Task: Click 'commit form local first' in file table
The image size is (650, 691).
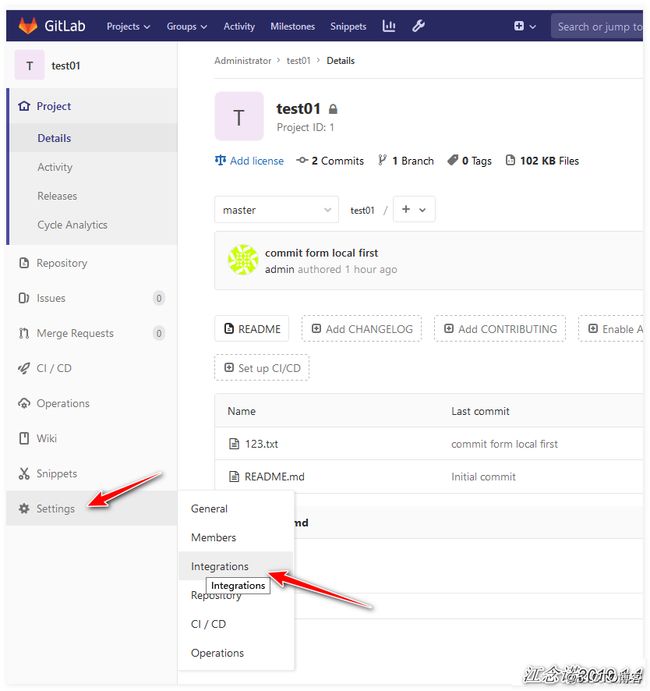Action: coord(505,444)
